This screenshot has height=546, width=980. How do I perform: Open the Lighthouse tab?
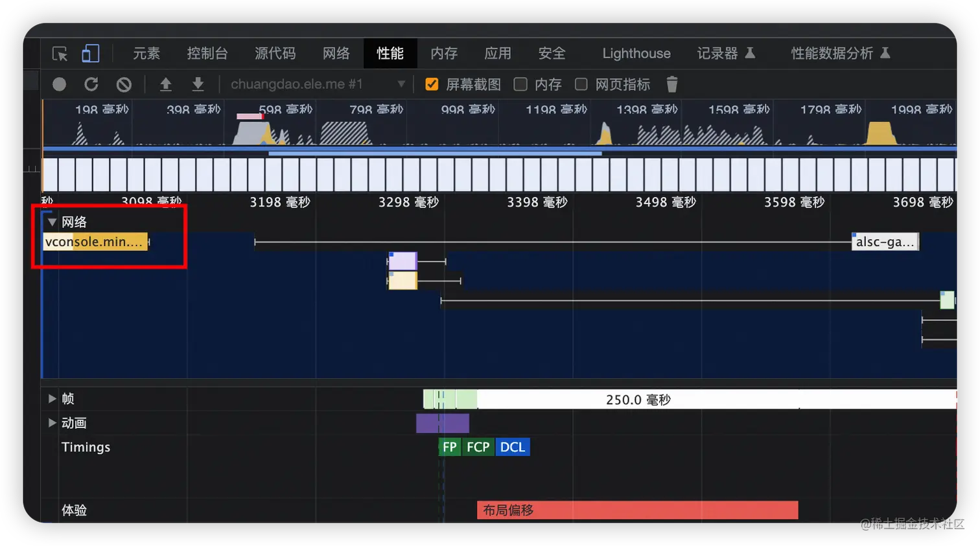636,53
